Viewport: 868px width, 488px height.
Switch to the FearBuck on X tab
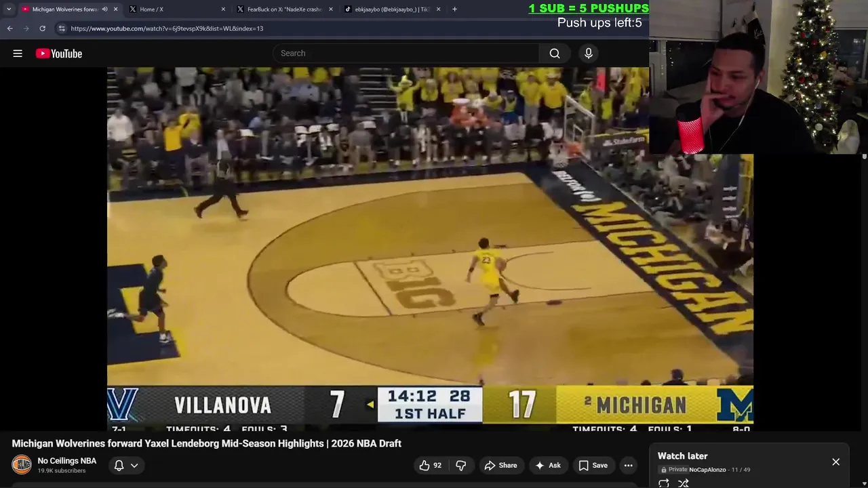(x=283, y=9)
